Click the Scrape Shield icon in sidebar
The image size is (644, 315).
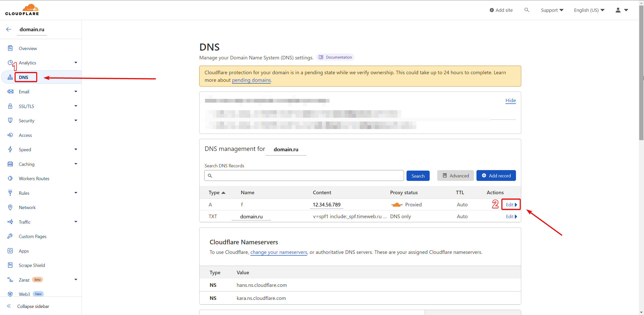coord(10,265)
